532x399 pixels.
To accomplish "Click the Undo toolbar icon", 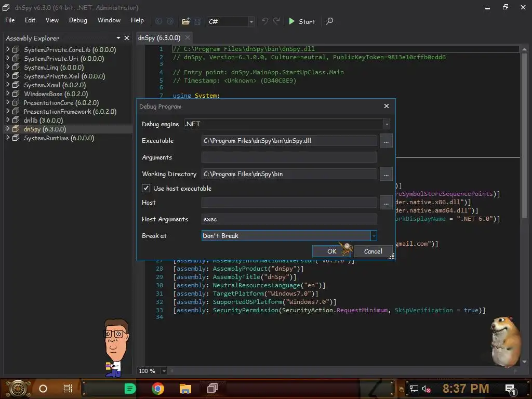I will (x=264, y=21).
